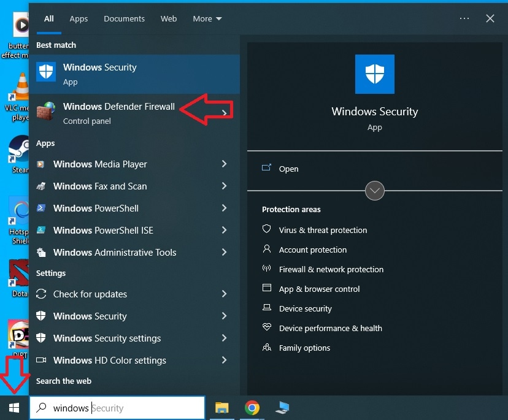
Task: Select the All search tab
Action: pyautogui.click(x=49, y=19)
